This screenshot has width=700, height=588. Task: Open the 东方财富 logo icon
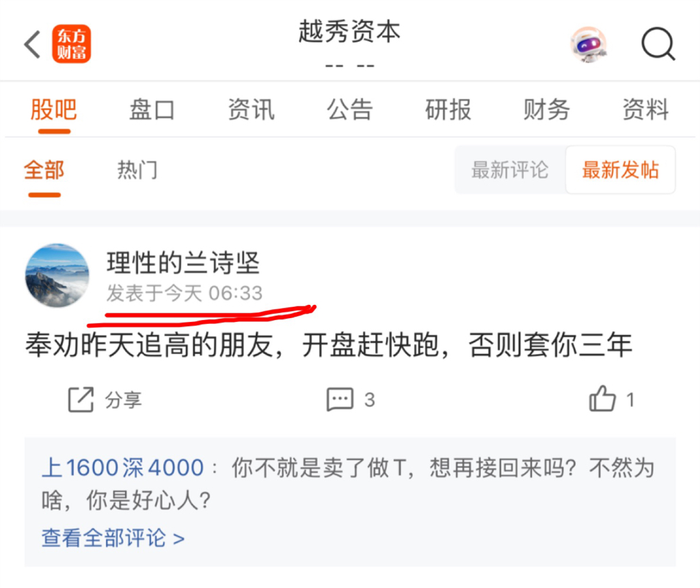point(71,44)
